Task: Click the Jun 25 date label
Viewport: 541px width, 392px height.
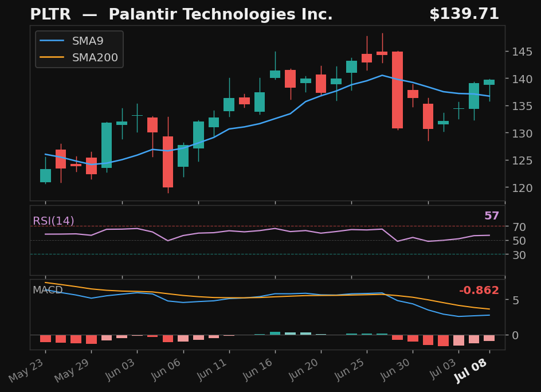Action: pyautogui.click(x=349, y=370)
